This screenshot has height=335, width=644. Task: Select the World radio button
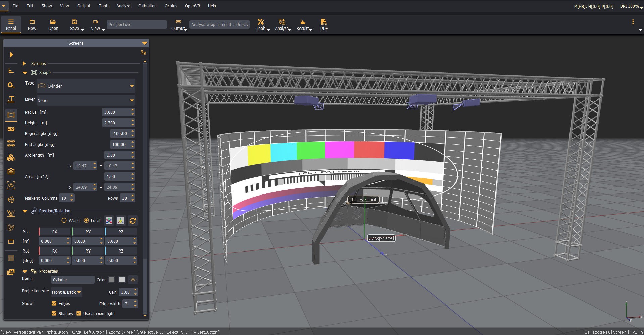[x=64, y=220]
